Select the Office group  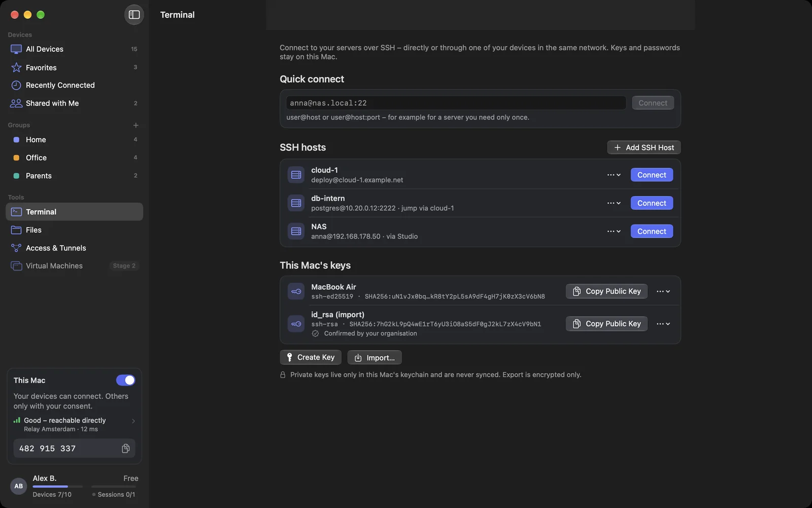pos(74,158)
